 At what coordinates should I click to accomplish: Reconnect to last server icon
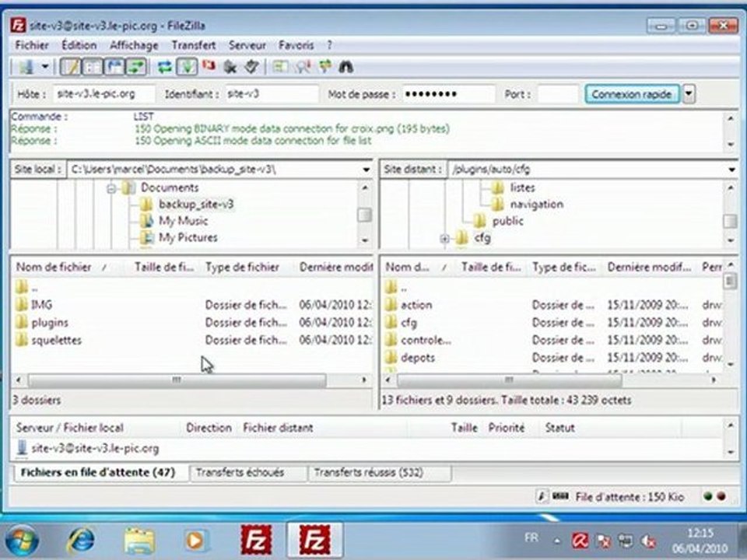click(251, 67)
